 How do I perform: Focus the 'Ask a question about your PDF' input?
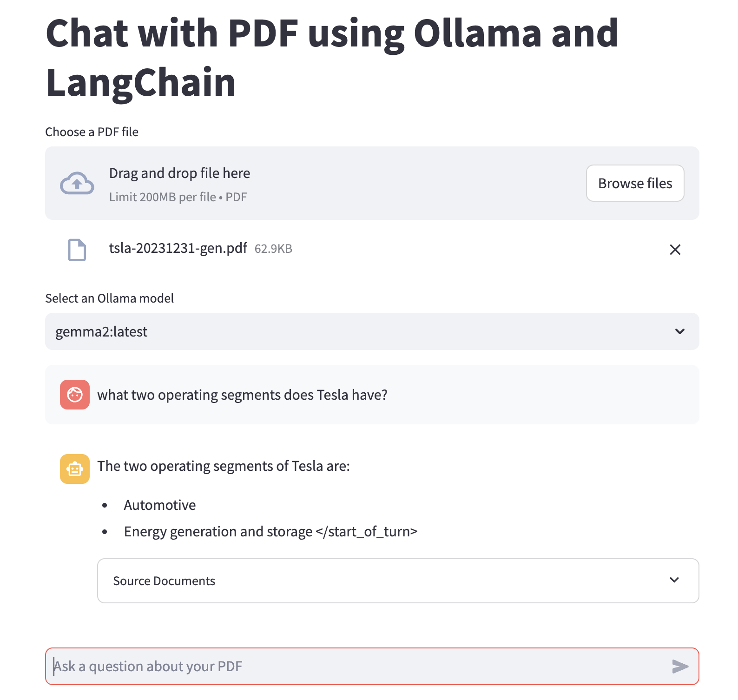pos(358,666)
